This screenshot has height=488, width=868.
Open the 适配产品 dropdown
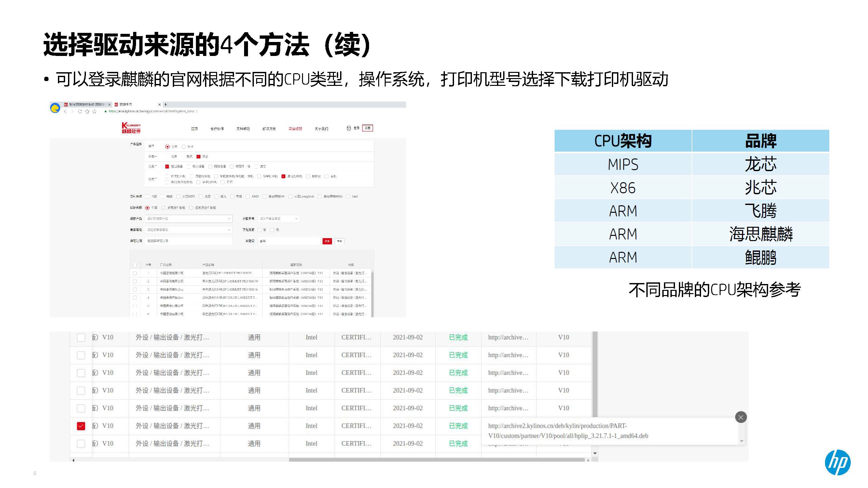tap(189, 219)
